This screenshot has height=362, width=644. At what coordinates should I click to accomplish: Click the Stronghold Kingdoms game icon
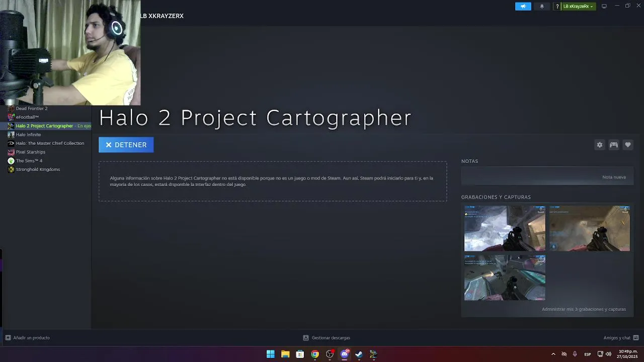pos(11,169)
